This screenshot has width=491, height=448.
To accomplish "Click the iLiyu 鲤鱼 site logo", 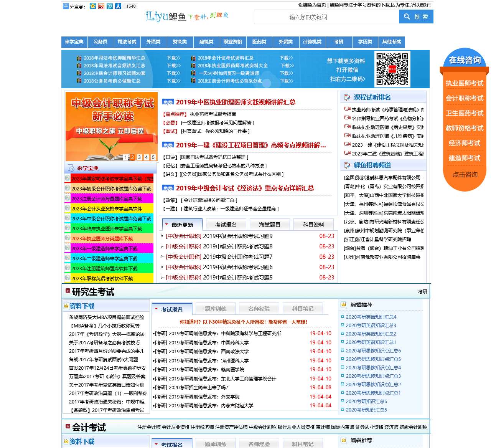I will point(187,16).
